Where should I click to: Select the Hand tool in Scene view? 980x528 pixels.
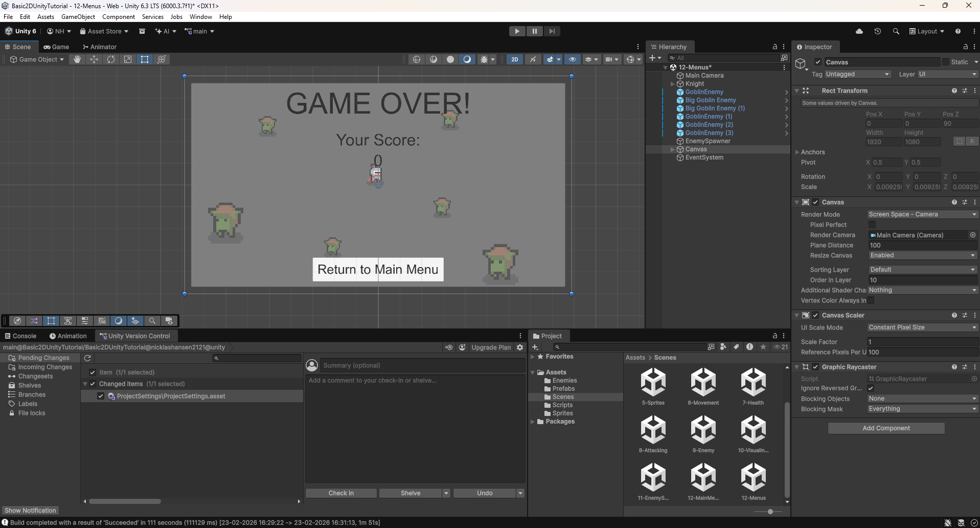click(x=77, y=59)
